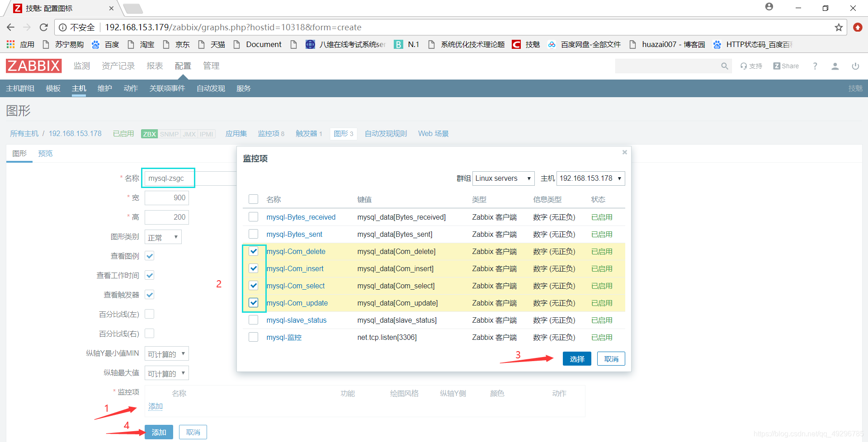
Task: Bookmark this page with star icon
Action: 839,28
